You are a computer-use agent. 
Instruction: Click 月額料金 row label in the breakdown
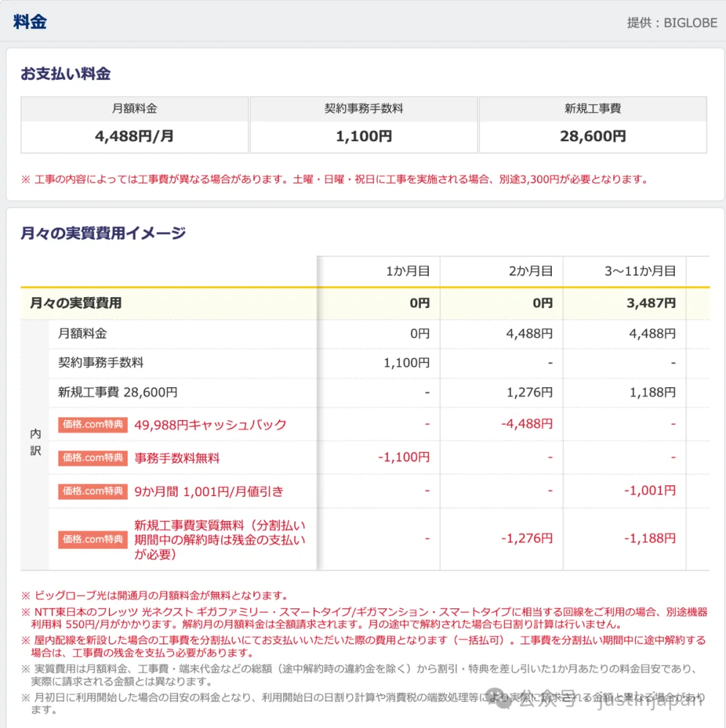tap(82, 333)
